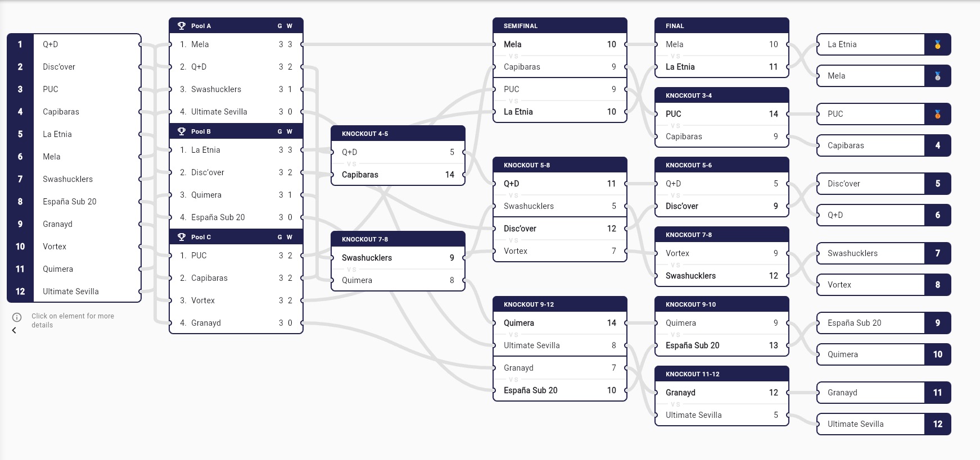Screen dimensions: 980x460
Task: Collapse panel with the left chevron arrow
Action: pos(14,330)
